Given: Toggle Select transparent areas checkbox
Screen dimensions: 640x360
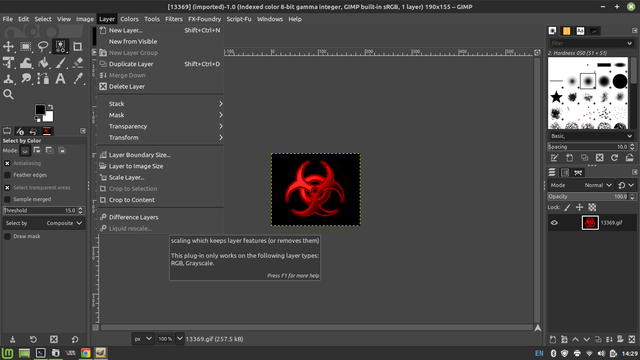Looking at the screenshot, I should pyautogui.click(x=7, y=188).
